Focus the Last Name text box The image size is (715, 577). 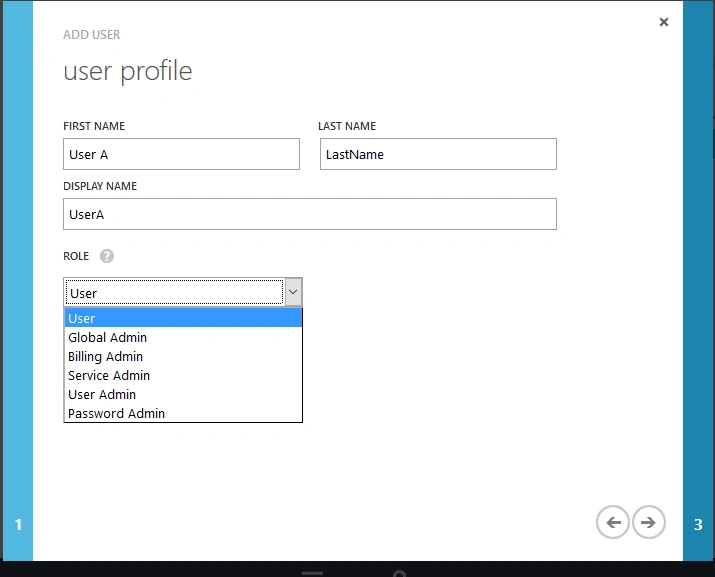438,154
